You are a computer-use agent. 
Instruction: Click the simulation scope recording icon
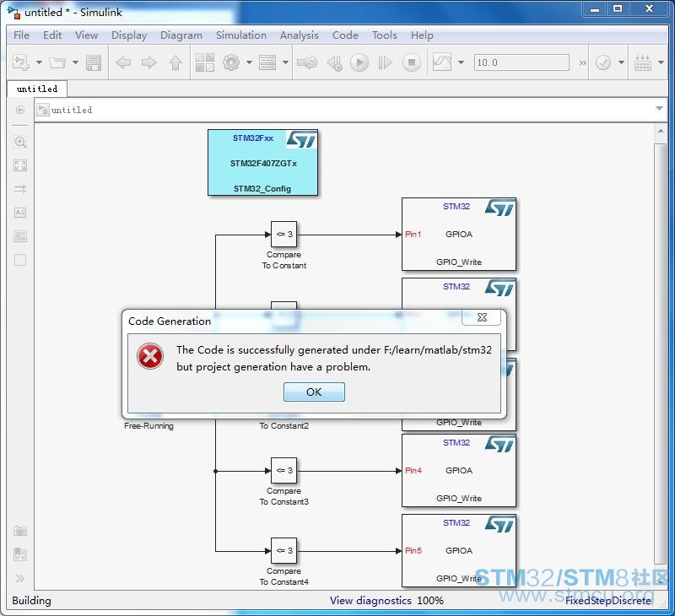pos(442,62)
